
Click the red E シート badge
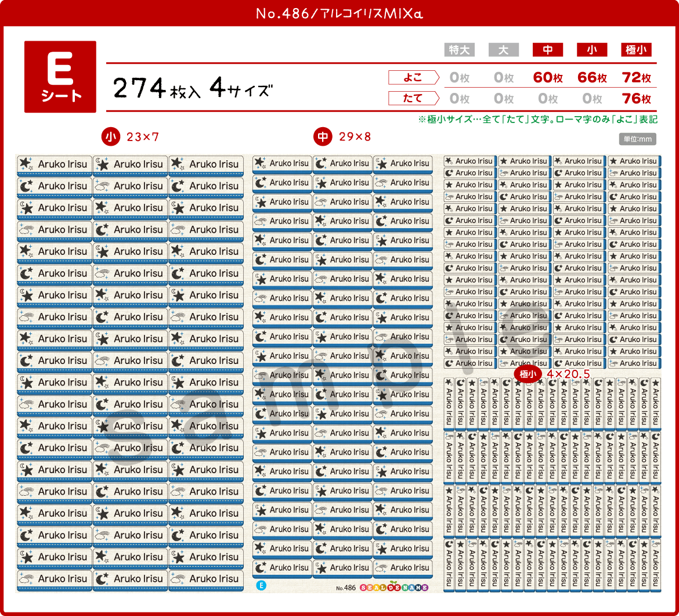[60, 77]
